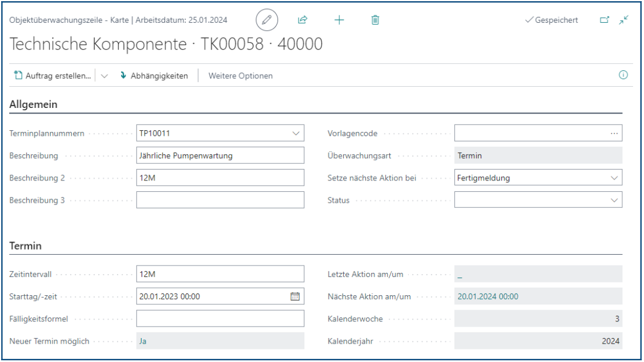Open the card in a new window
This screenshot has width=644, height=362.
605,20
